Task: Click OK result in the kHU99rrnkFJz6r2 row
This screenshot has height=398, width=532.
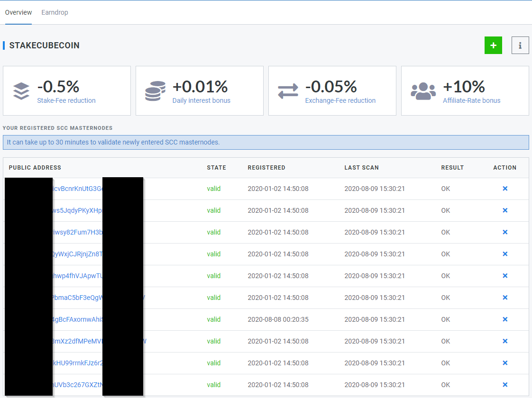Action: tap(446, 363)
